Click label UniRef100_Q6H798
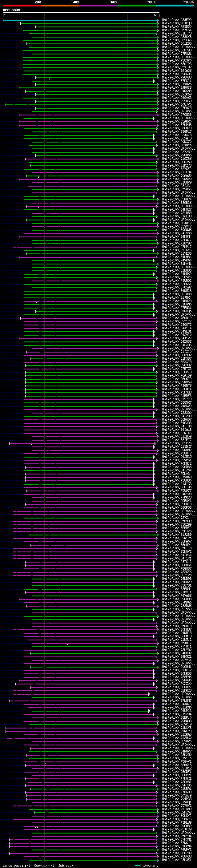The image size is (197, 868). (x=177, y=50)
